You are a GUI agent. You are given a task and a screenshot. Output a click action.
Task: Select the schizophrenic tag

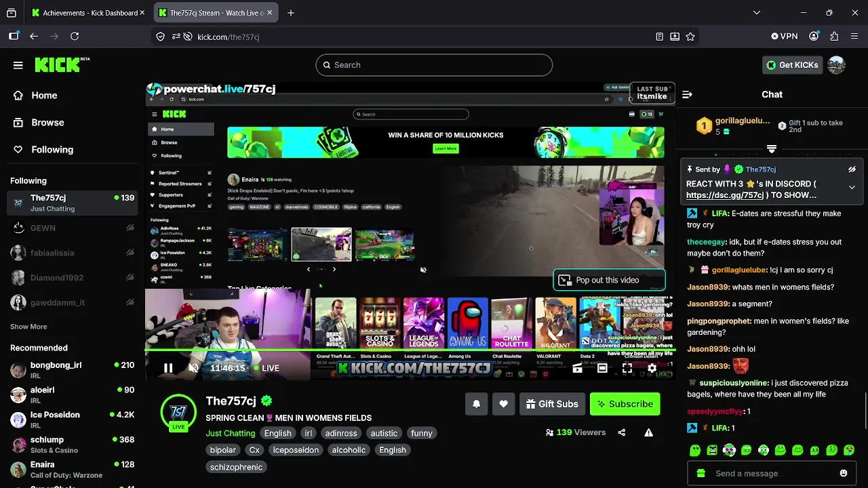pyautogui.click(x=237, y=467)
